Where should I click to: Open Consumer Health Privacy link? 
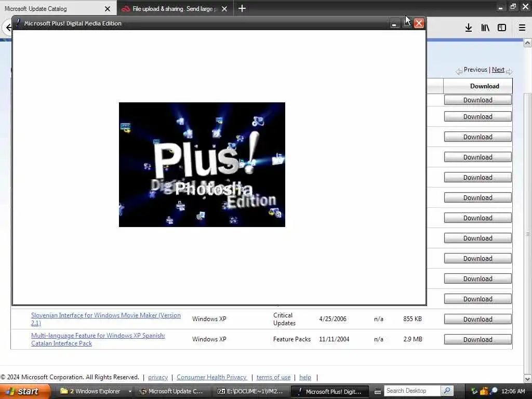click(x=212, y=377)
